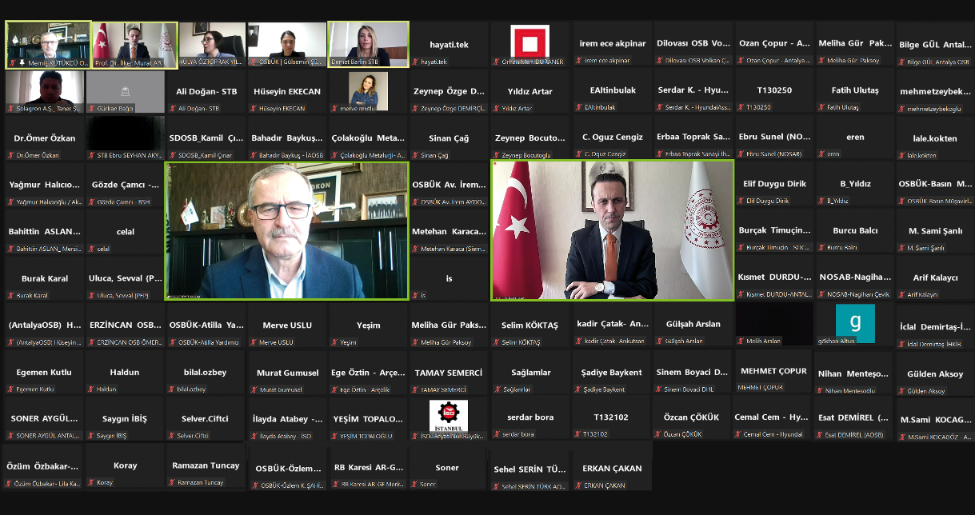This screenshot has width=975, height=515.
Task: Select 'Şadiye Baykent' participant name
Action: point(611,372)
